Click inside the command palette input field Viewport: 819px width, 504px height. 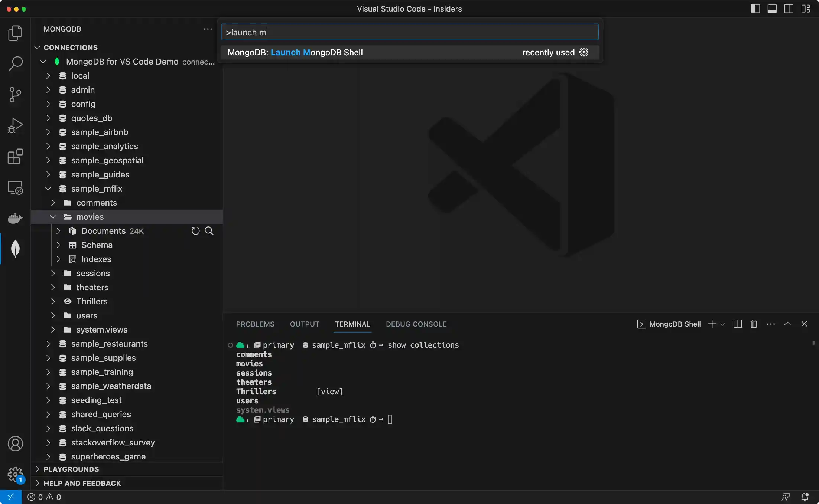pyautogui.click(x=409, y=32)
